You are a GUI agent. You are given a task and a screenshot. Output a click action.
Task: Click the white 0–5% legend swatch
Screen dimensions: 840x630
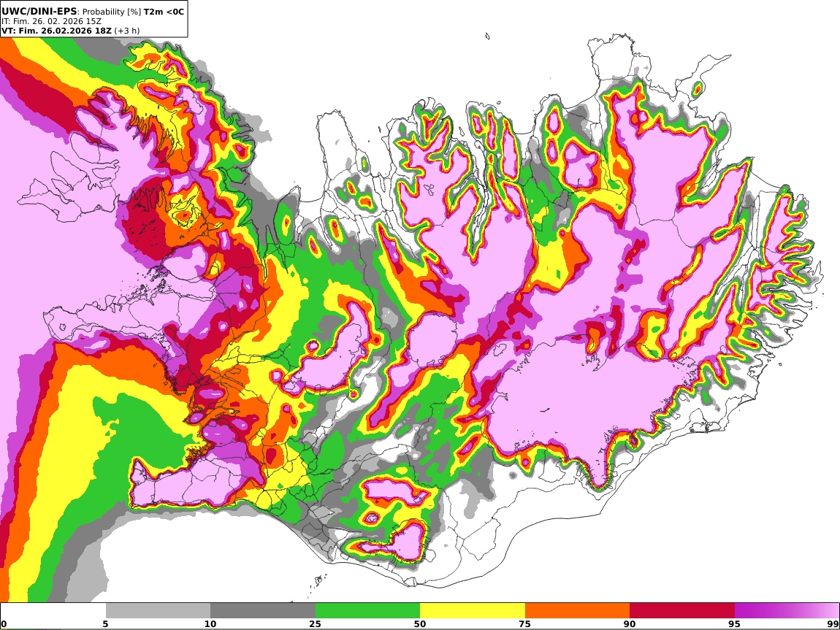pyautogui.click(x=53, y=611)
